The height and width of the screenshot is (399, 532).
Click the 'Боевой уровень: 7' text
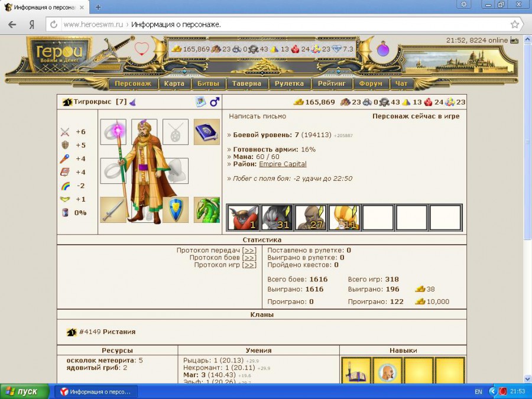(266, 135)
